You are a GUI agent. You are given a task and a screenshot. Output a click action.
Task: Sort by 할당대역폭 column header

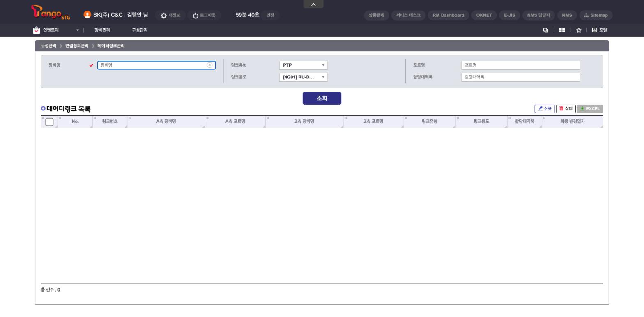click(x=524, y=122)
